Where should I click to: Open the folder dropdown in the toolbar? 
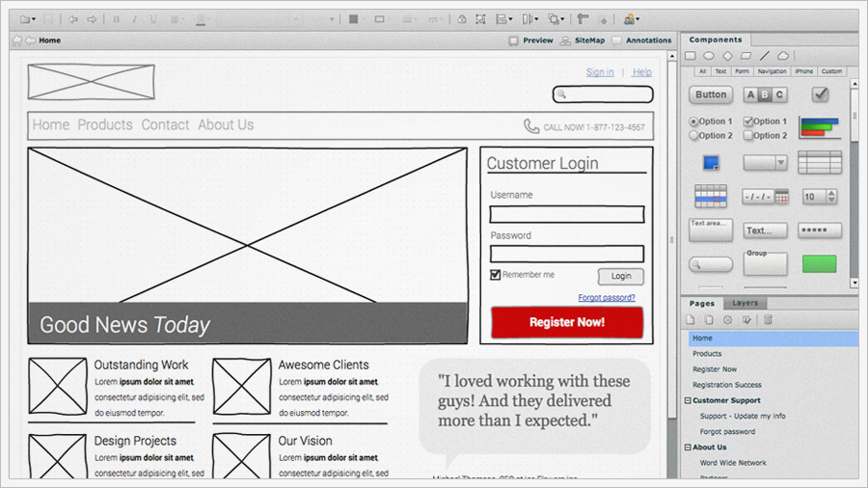(28, 19)
